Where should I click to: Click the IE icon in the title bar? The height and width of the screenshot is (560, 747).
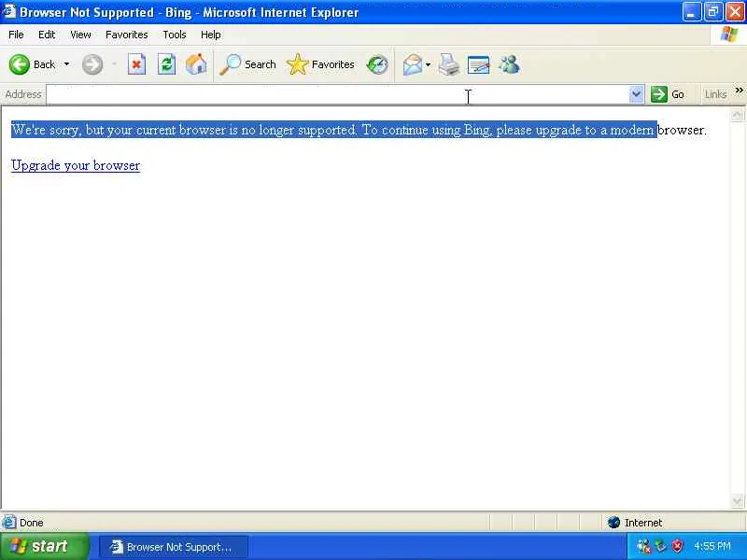[9, 11]
